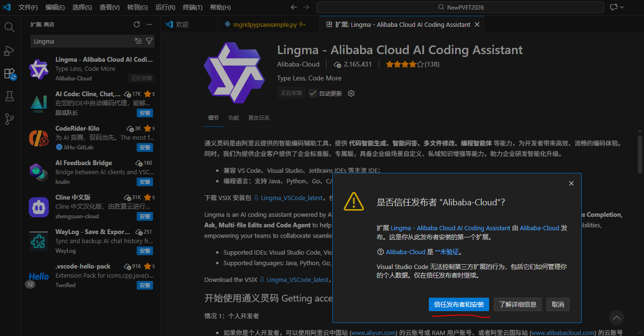Open the 编辑(E) menu
The image size is (644, 336).
55,7
